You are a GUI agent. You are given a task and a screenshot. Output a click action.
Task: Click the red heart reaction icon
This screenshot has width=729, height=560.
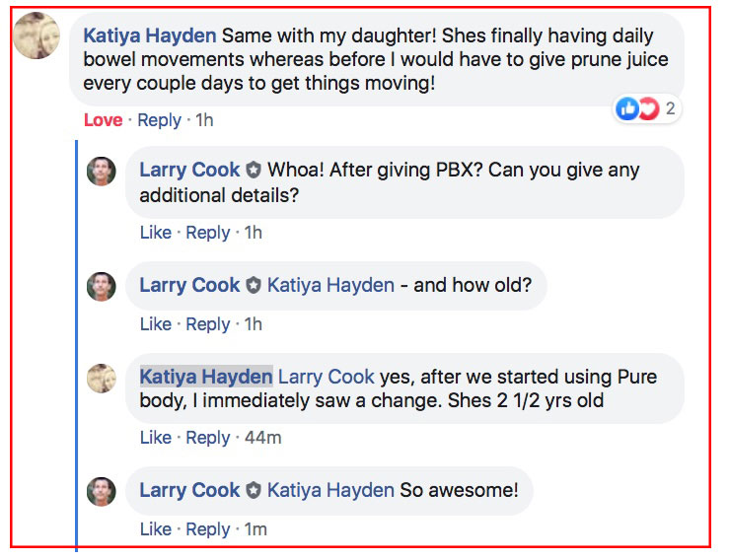pos(647,108)
